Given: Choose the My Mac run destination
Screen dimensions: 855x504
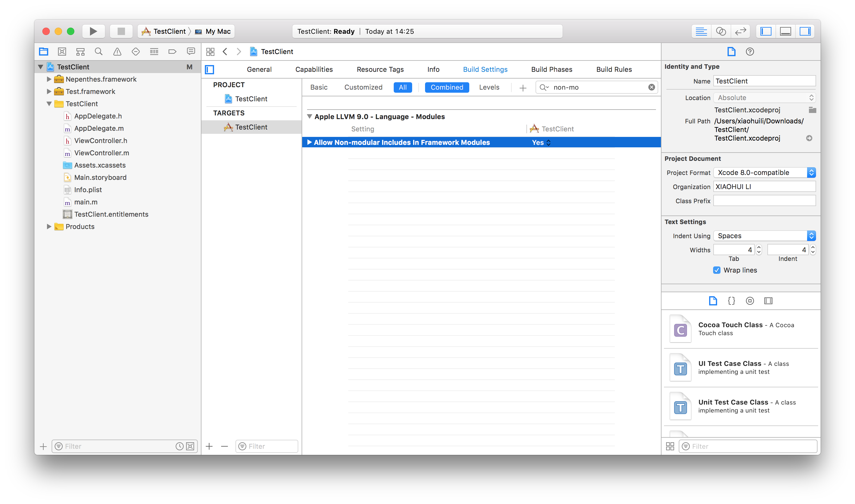Looking at the screenshot, I should pos(213,31).
